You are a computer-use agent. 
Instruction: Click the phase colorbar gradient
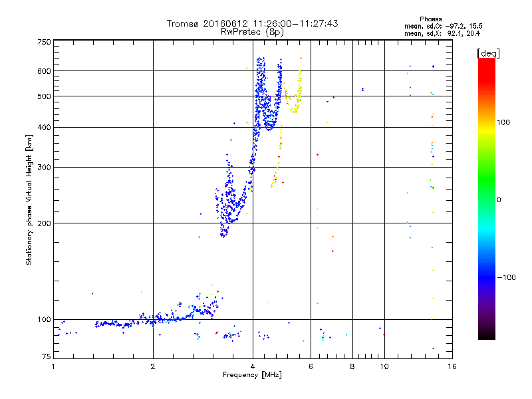click(487, 198)
